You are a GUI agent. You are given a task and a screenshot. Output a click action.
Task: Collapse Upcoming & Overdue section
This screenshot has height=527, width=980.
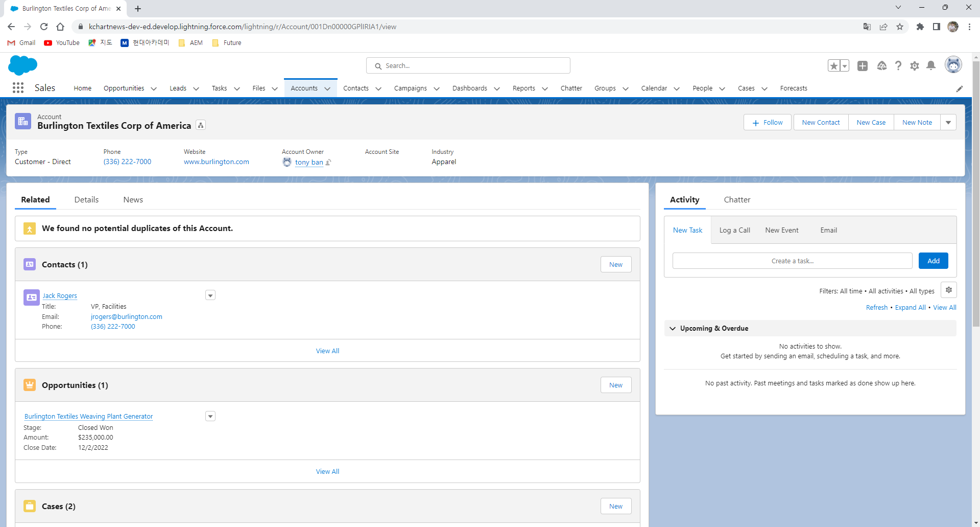click(x=673, y=328)
